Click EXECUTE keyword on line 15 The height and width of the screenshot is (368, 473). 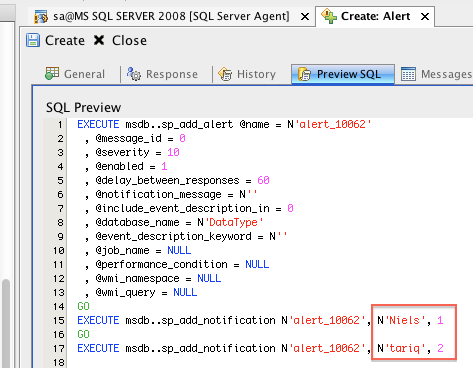click(x=98, y=320)
